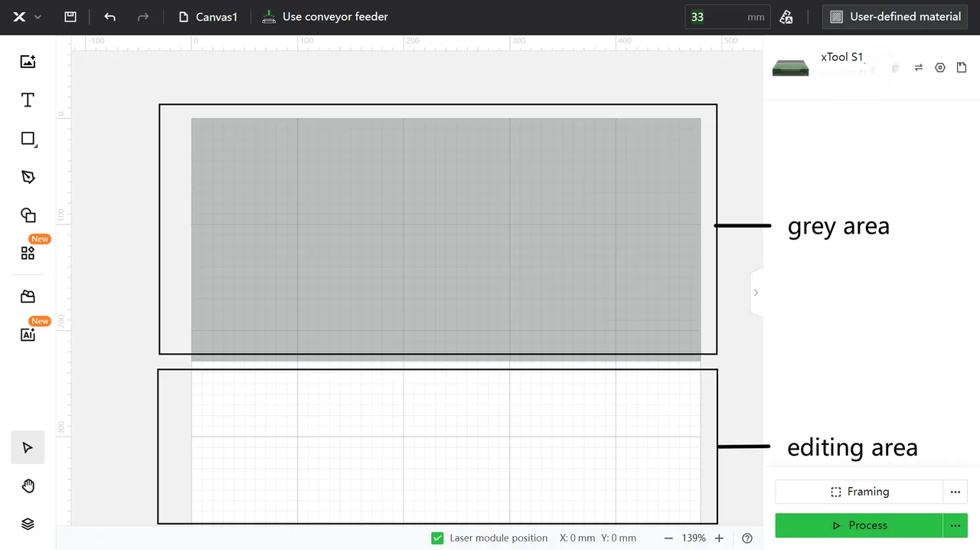The image size is (980, 550).
Task: Click the auto-measure thickness icon
Action: (786, 17)
